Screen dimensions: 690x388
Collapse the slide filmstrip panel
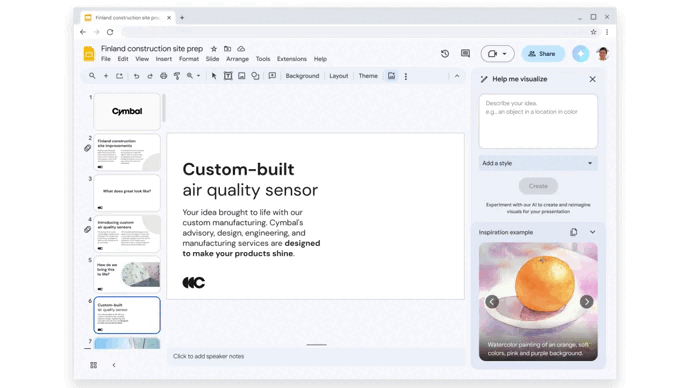(x=114, y=365)
